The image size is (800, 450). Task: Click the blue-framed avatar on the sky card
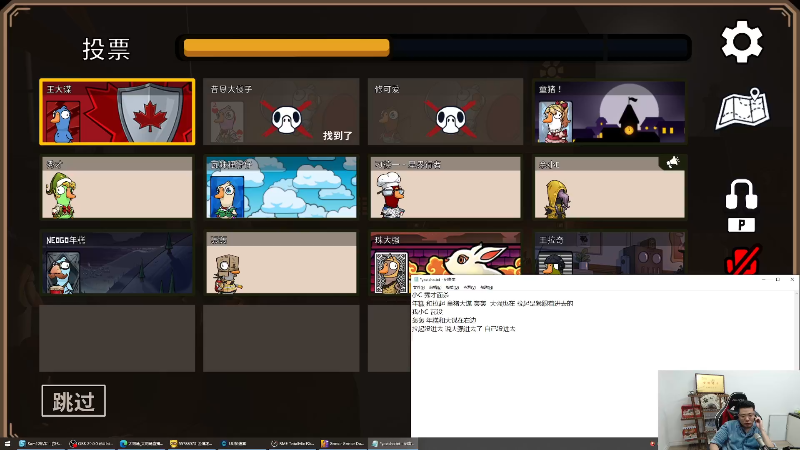(x=227, y=197)
